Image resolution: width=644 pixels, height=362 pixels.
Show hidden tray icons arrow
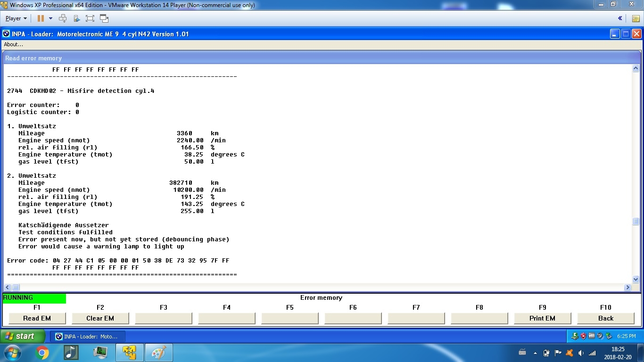click(535, 353)
